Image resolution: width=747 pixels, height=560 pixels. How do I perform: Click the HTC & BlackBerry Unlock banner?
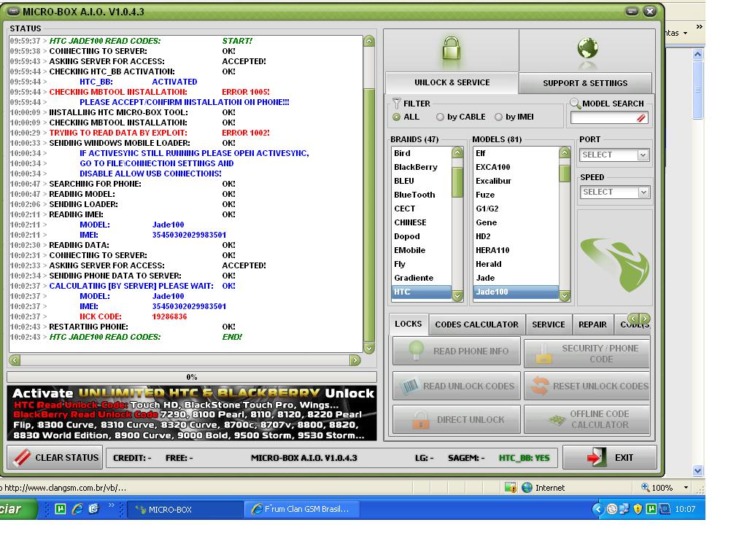192,413
